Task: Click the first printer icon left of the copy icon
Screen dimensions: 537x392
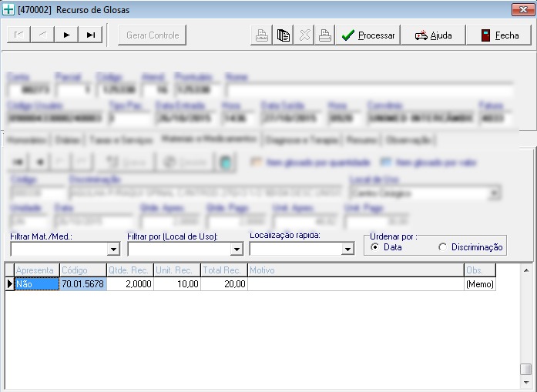Action: [x=262, y=35]
